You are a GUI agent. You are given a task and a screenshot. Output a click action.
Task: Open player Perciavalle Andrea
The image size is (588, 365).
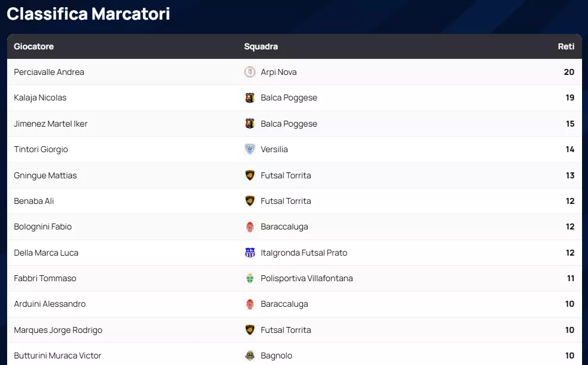(x=49, y=72)
